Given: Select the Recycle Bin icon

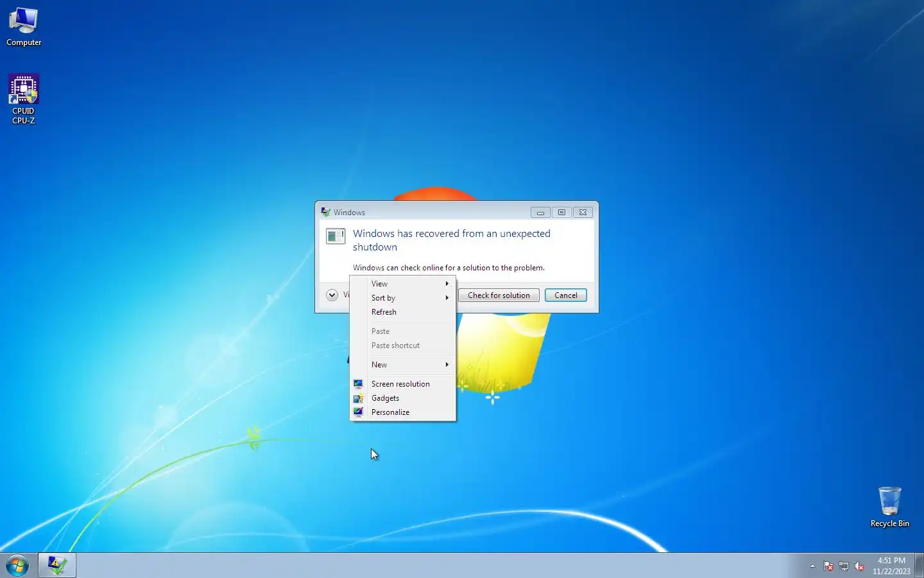Looking at the screenshot, I should [x=889, y=507].
